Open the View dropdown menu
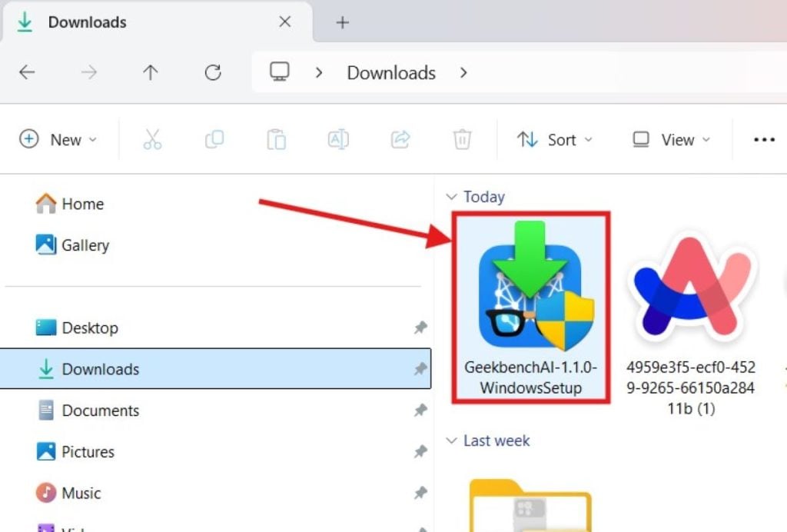Image resolution: width=787 pixels, height=532 pixels. coord(671,139)
